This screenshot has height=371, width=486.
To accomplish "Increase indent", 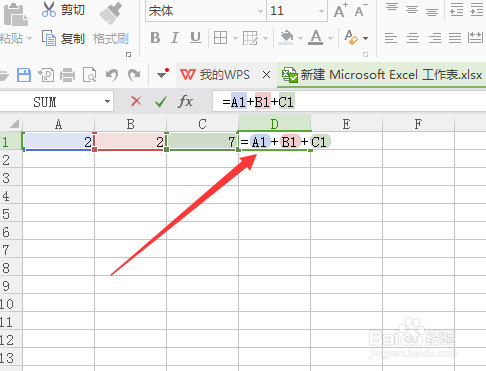I will [477, 9].
